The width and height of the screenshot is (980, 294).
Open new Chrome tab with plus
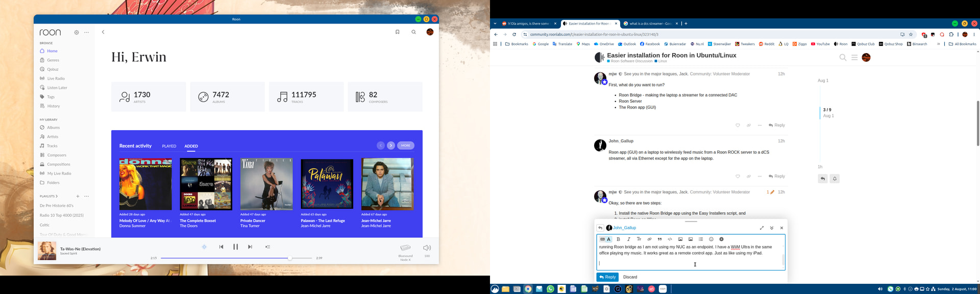[x=686, y=23]
